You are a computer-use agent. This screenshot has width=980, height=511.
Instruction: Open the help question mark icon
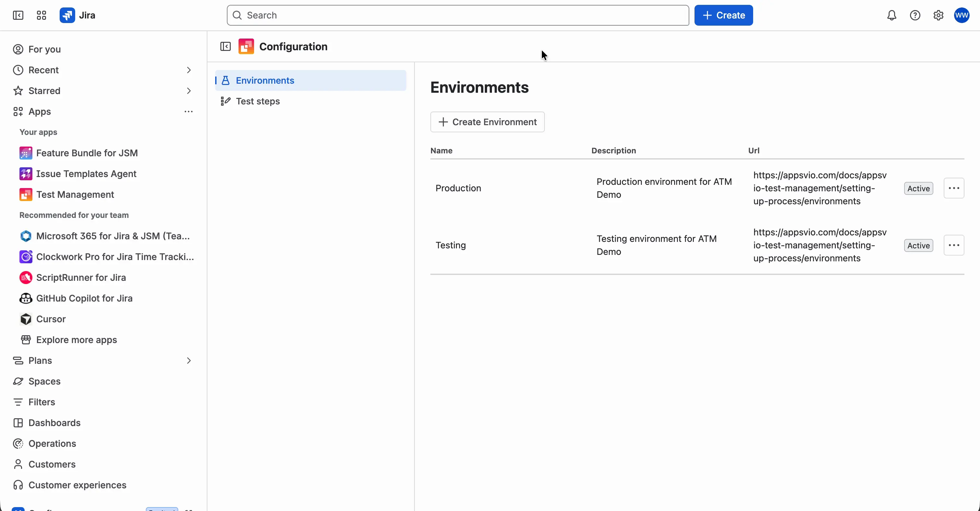point(915,15)
